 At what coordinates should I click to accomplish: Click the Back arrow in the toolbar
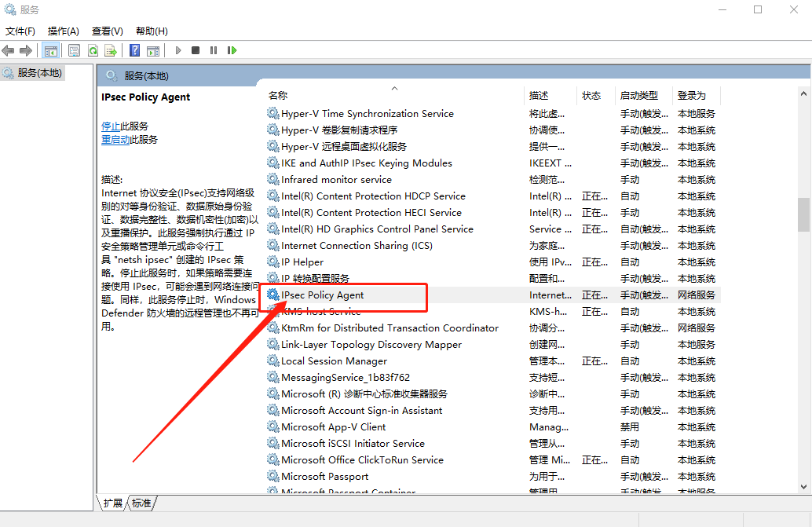click(x=9, y=50)
